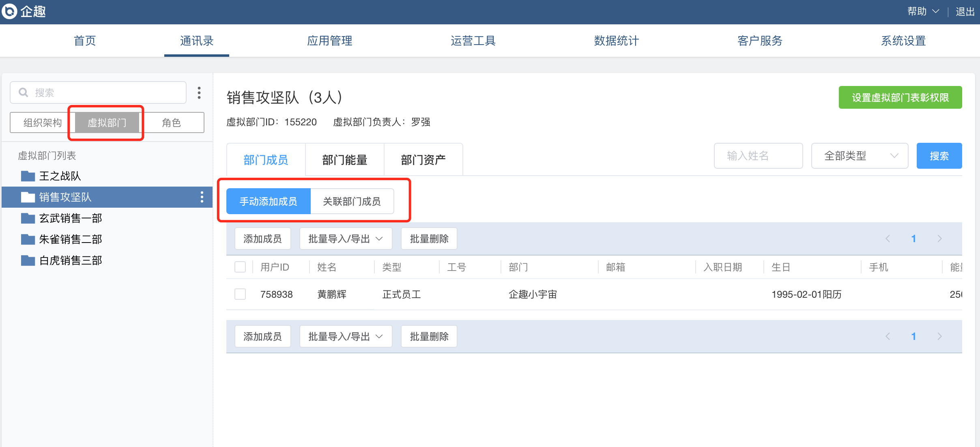Open the three-dot menu beside sidebar search

(199, 92)
